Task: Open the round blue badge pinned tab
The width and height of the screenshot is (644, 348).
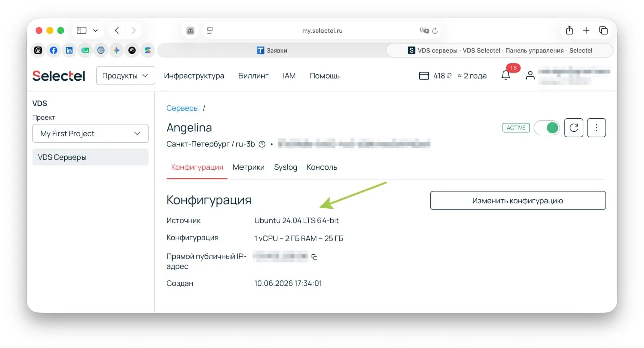Action: click(x=101, y=50)
